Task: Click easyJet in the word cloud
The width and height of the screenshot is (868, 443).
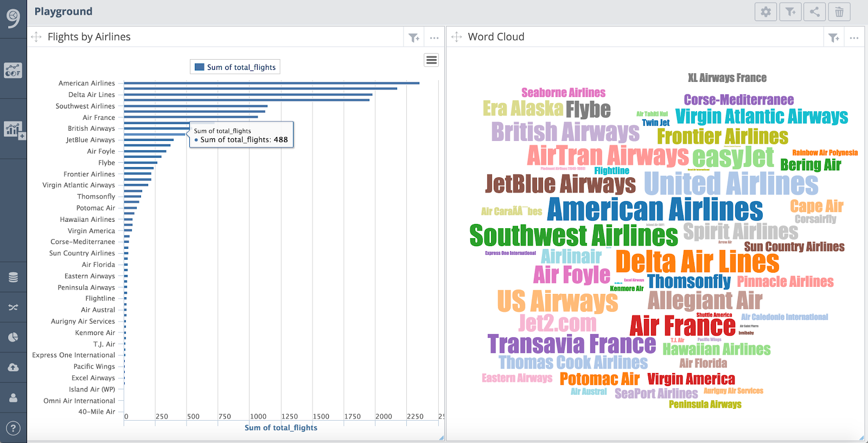Action: click(733, 157)
